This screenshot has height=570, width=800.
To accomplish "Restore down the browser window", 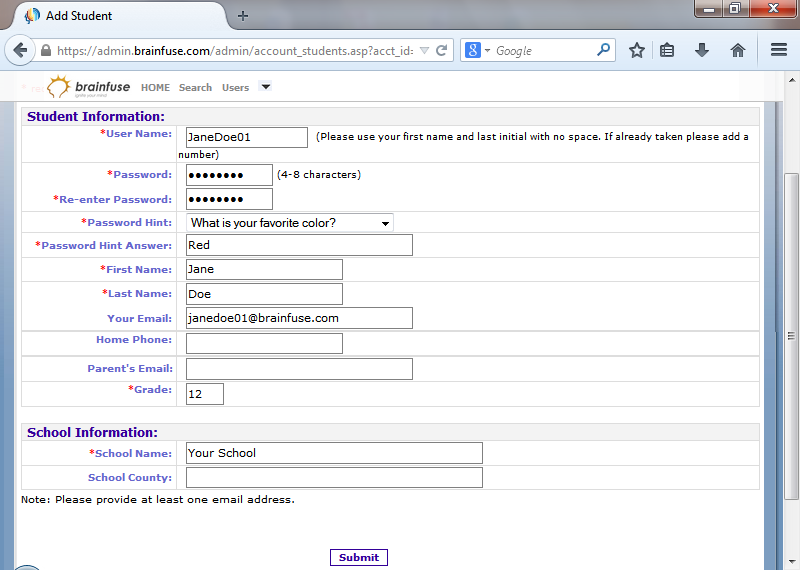I will click(x=735, y=9).
